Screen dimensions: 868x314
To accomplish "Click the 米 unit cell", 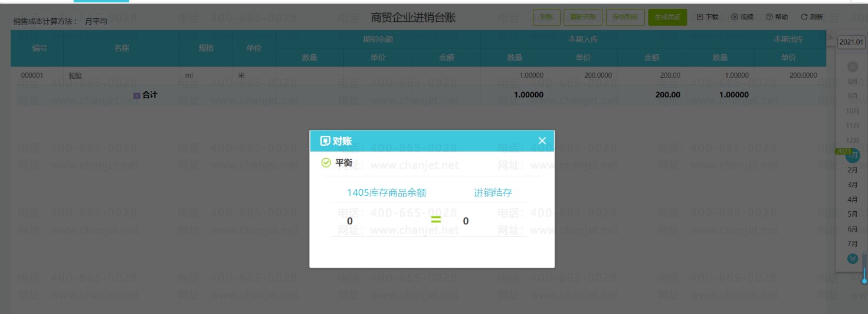I will point(241,76).
